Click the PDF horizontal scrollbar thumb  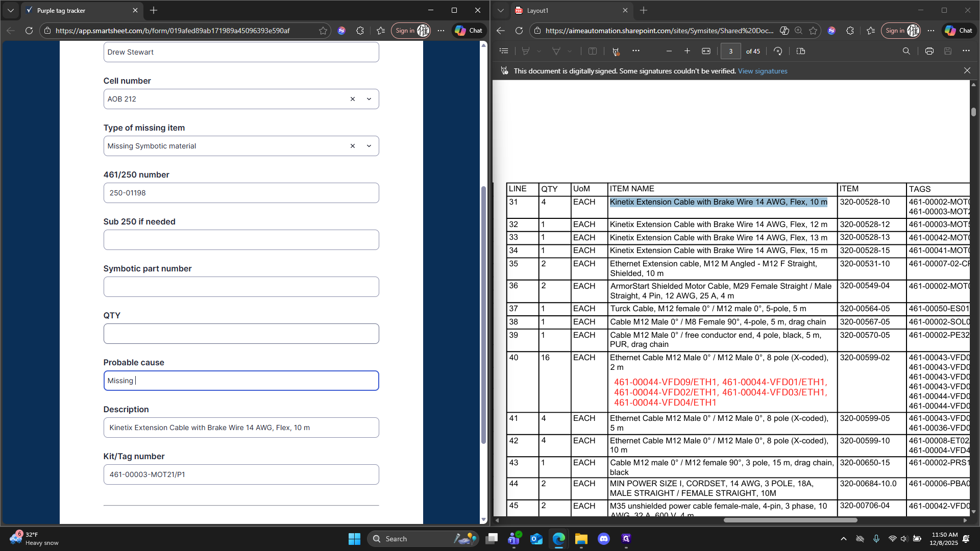(790, 520)
